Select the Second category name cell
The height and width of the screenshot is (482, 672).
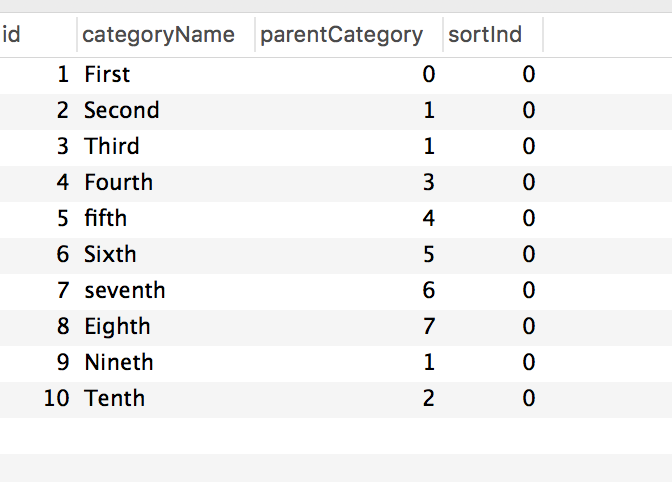pyautogui.click(x=166, y=111)
